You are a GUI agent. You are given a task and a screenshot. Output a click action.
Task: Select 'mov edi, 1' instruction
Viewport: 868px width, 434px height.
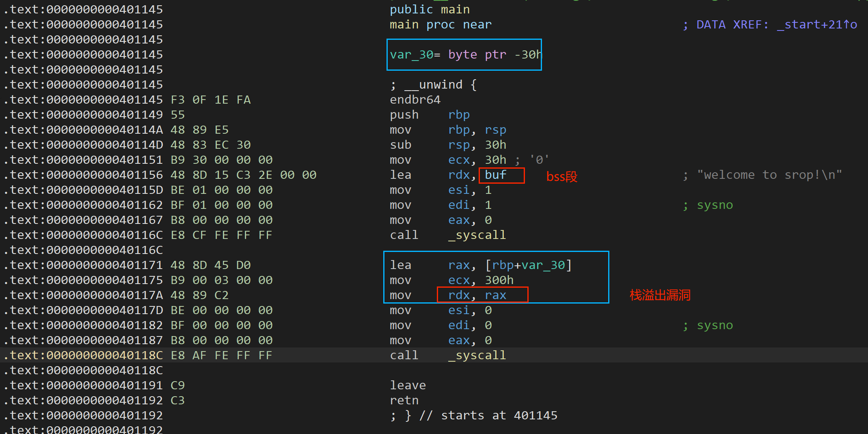pos(440,205)
